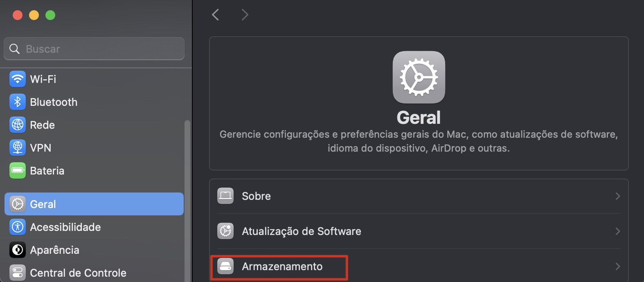
Task: Click the back navigation arrow
Action: click(216, 14)
